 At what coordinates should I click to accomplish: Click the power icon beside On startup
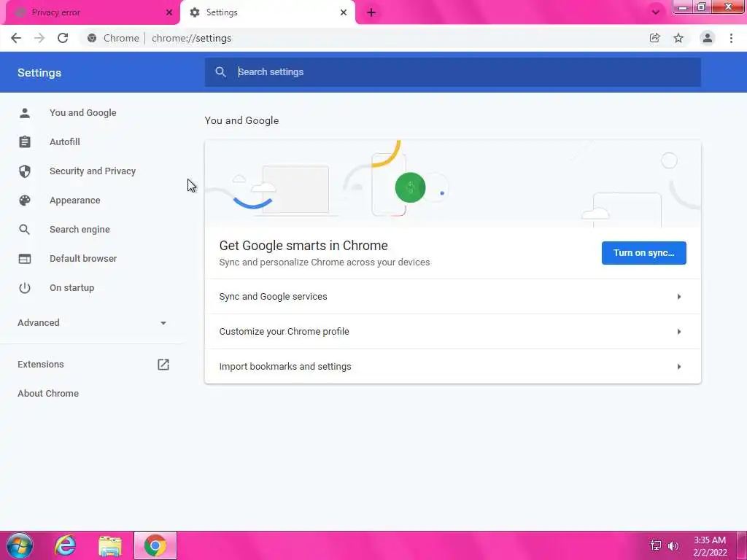point(25,287)
